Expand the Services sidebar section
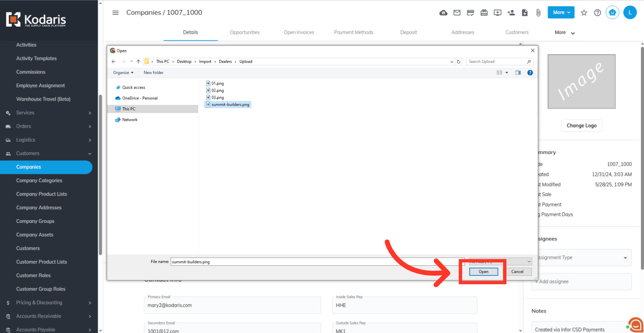Image resolution: width=644 pixels, height=333 pixels. click(49, 113)
